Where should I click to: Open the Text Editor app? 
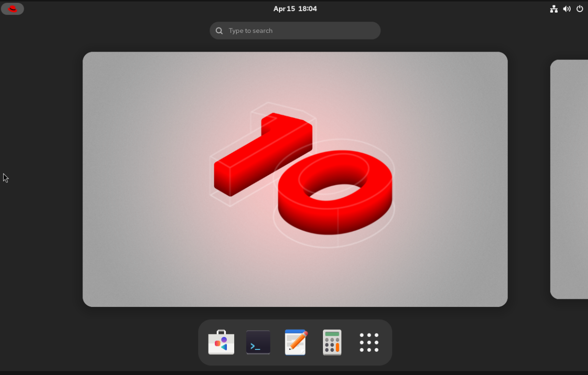pyautogui.click(x=295, y=342)
